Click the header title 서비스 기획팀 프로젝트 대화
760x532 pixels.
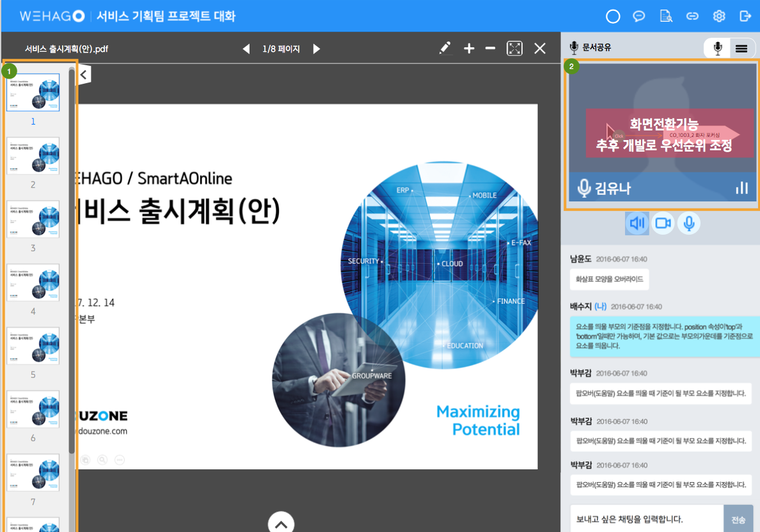166,16
